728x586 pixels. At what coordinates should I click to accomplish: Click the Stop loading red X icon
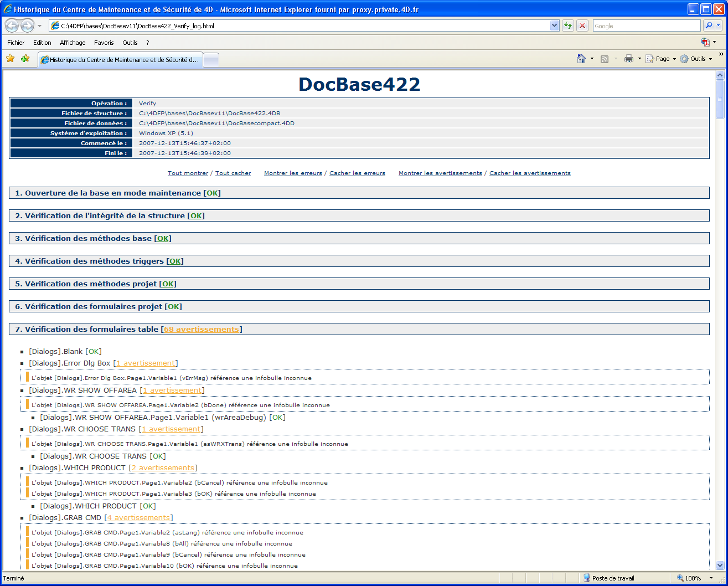[582, 25]
